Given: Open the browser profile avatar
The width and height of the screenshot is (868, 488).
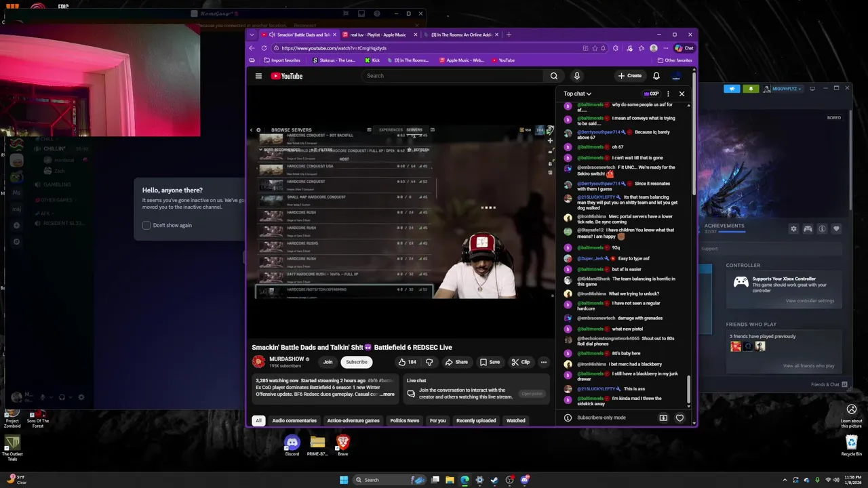Looking at the screenshot, I should pyautogui.click(x=654, y=48).
